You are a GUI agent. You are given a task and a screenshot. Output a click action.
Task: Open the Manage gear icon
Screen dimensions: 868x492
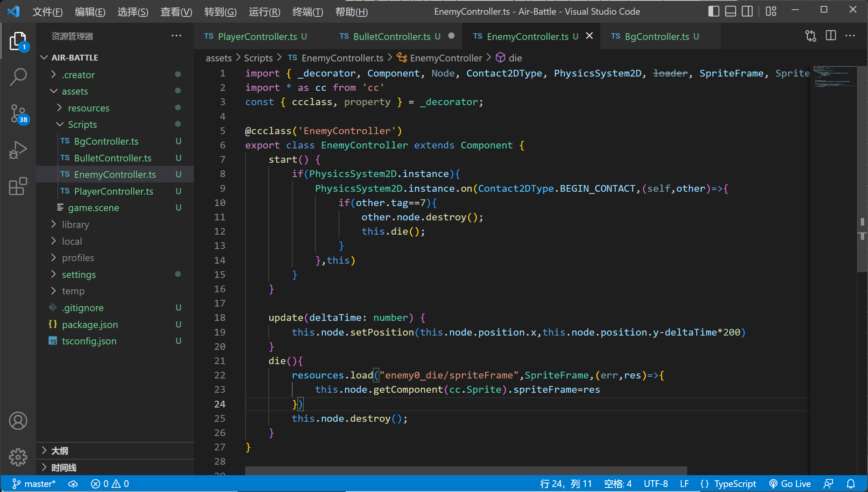point(18,457)
